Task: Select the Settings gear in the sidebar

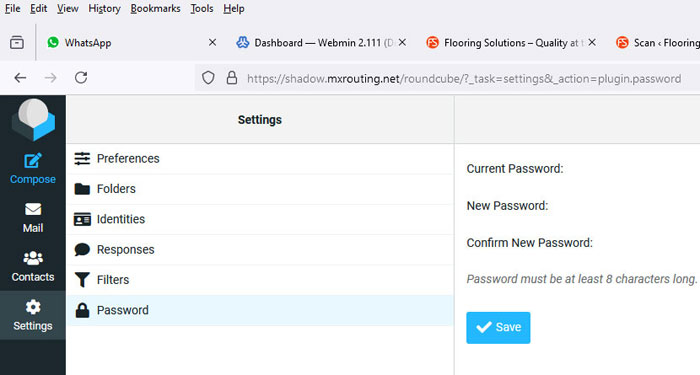Action: pos(33,315)
